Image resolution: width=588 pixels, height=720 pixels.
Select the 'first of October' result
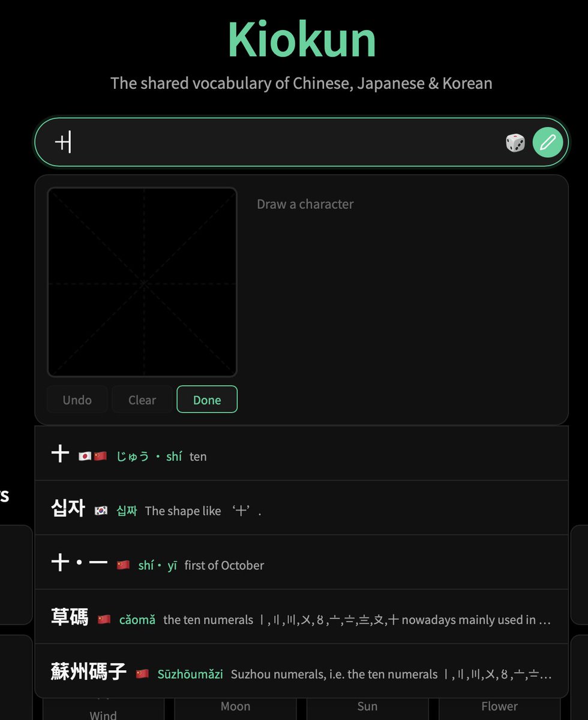click(301, 562)
